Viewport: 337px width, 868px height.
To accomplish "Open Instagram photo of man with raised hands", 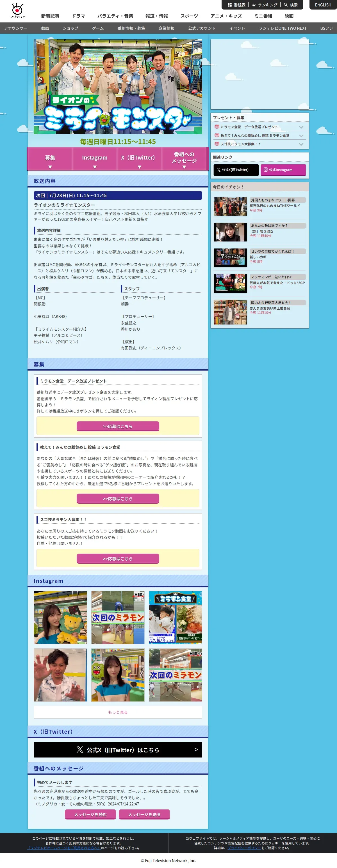I will pos(60,675).
